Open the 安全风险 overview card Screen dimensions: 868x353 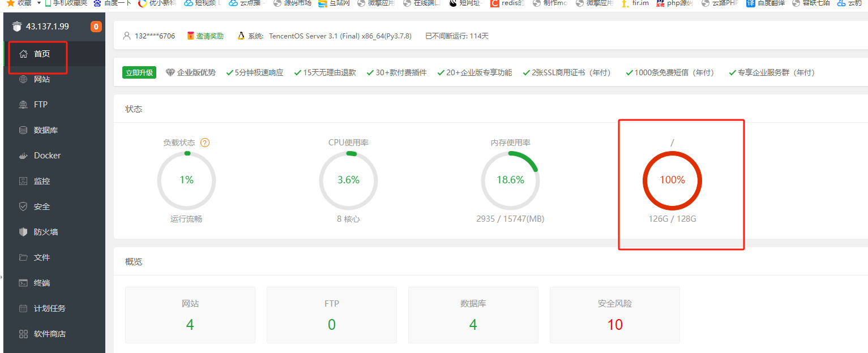pos(614,315)
